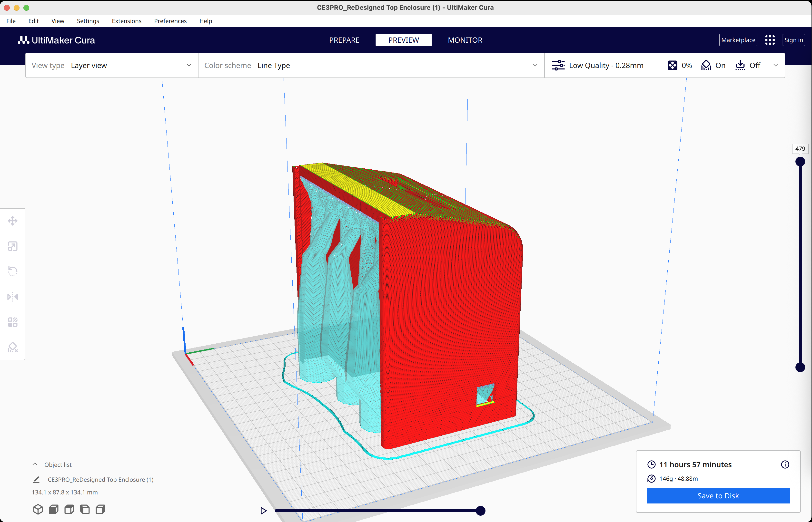Expand the print settings panel chevron
The width and height of the screenshot is (812, 522).
[x=775, y=65]
